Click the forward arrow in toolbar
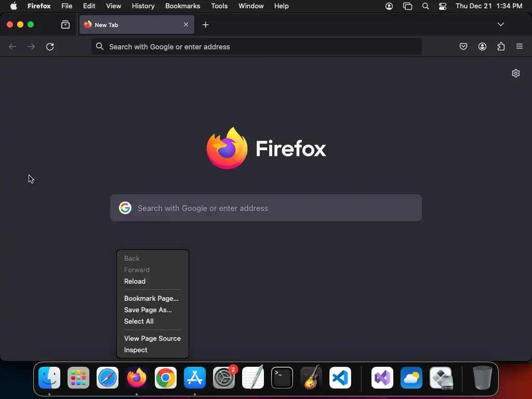The height and width of the screenshot is (399, 532). point(31,46)
